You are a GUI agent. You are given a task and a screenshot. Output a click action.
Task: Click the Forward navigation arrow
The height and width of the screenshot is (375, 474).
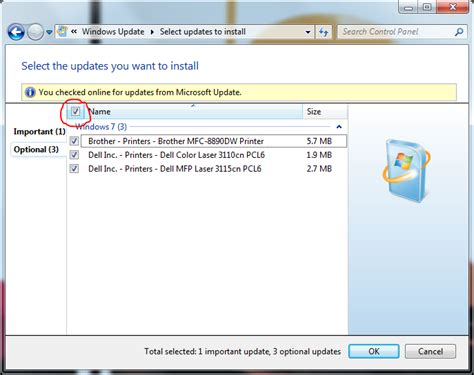(x=35, y=32)
